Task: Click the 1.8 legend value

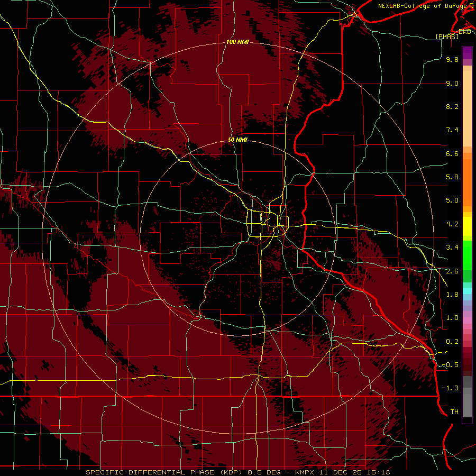Action: [x=452, y=295]
